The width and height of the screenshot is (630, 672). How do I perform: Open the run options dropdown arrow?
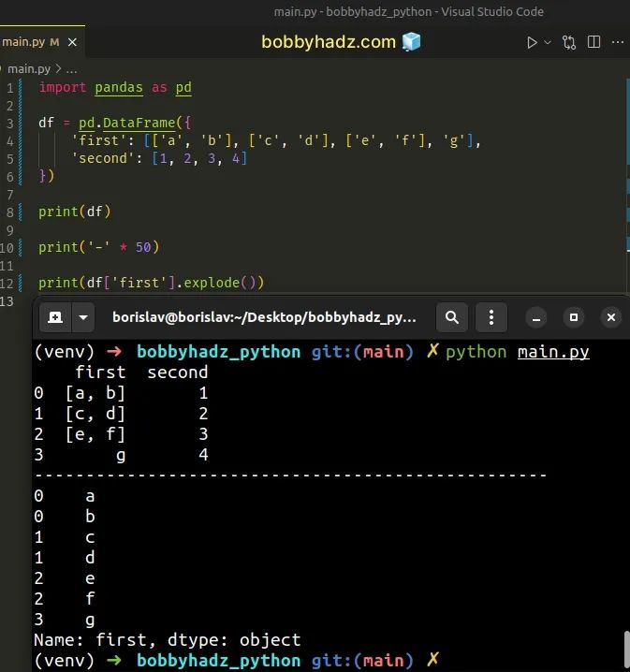[x=548, y=42]
